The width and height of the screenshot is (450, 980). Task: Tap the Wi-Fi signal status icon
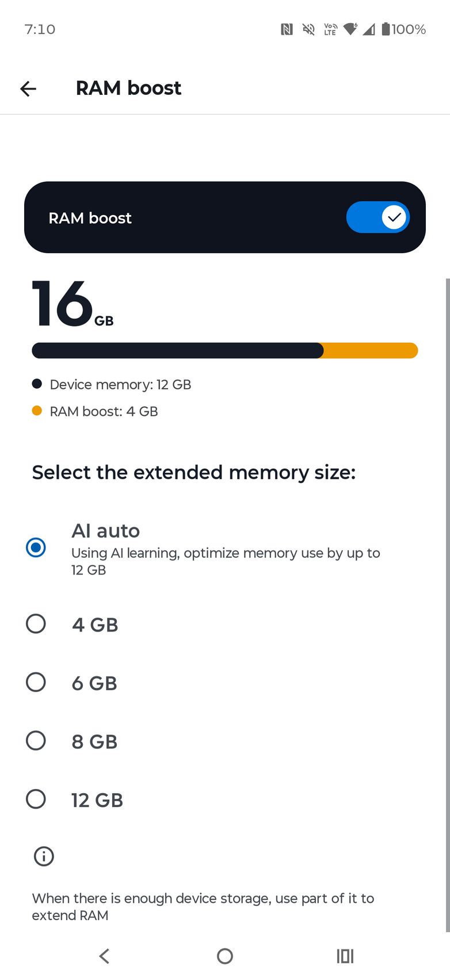click(x=350, y=29)
